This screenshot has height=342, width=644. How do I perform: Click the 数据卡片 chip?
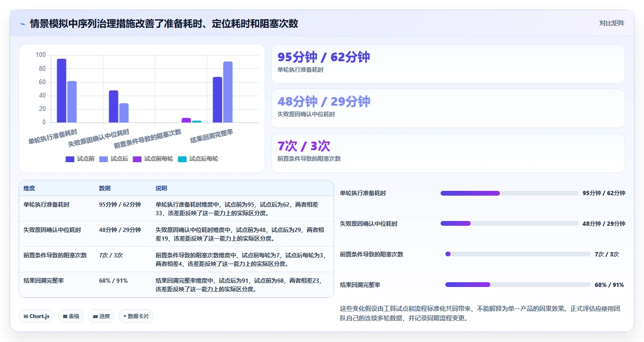pyautogui.click(x=136, y=316)
